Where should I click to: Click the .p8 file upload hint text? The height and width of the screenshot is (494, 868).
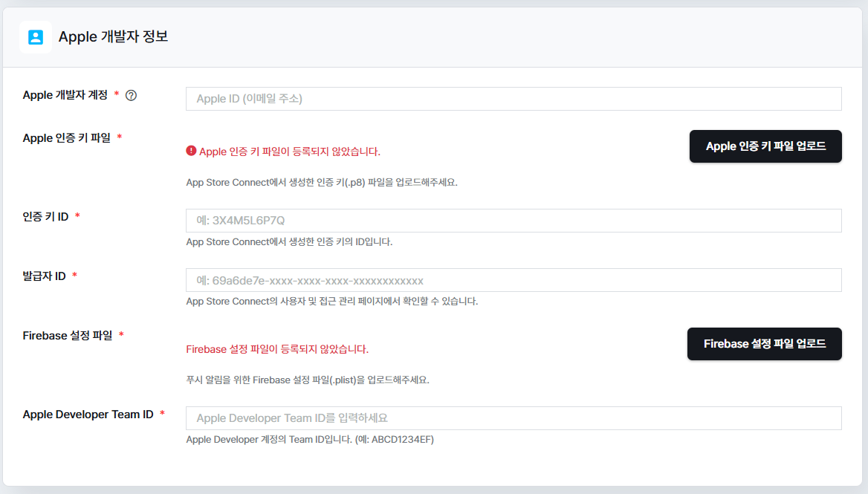[x=322, y=183]
